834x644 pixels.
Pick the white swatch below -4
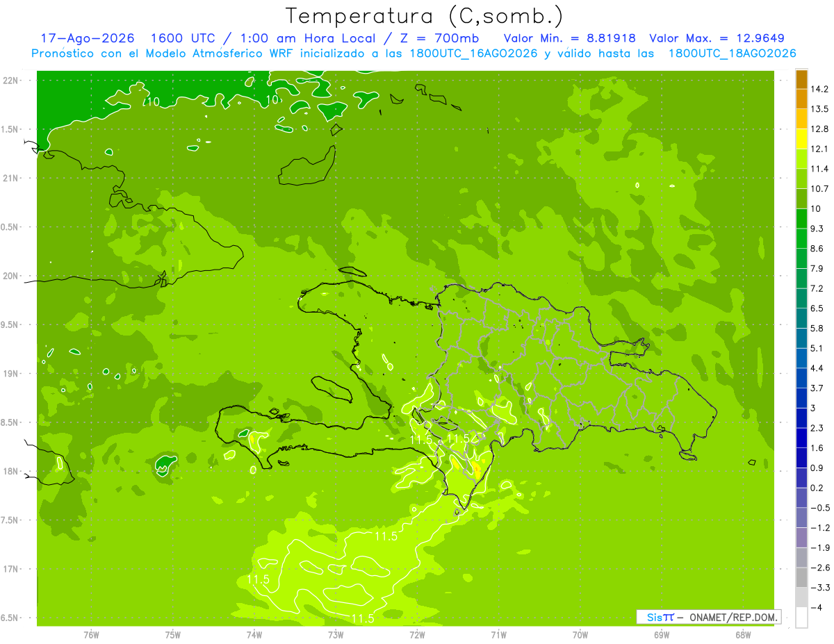pyautogui.click(x=801, y=618)
